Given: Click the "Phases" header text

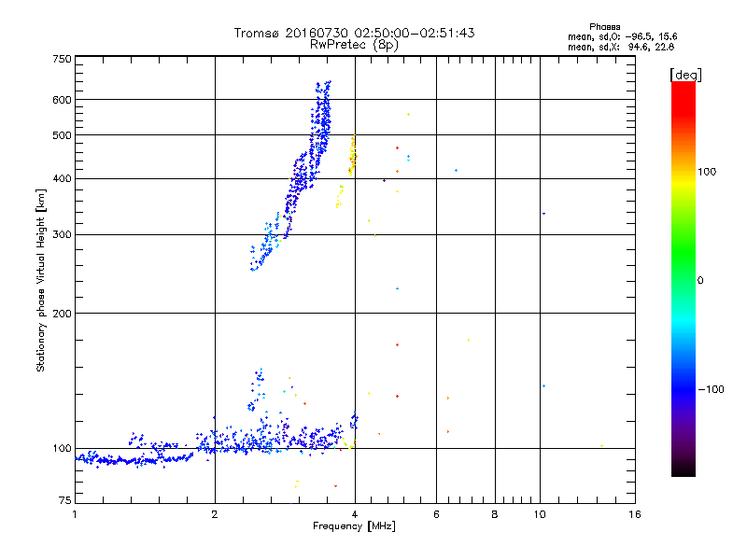Looking at the screenshot, I should [604, 27].
